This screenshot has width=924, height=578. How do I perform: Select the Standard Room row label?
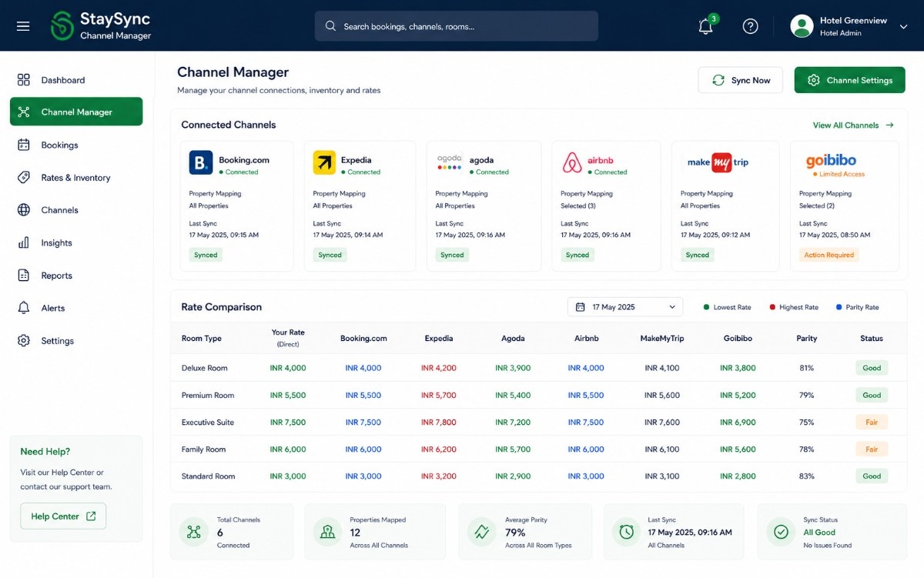(209, 476)
